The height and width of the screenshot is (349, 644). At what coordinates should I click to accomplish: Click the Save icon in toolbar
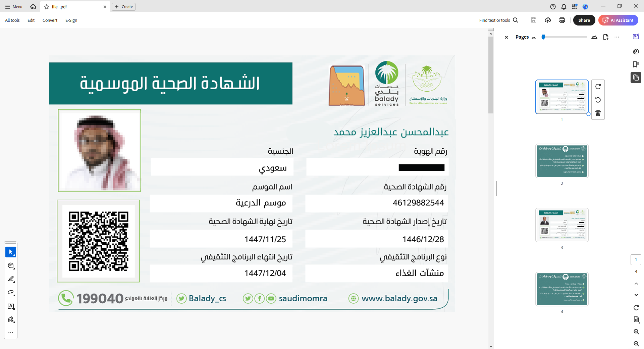tap(534, 20)
